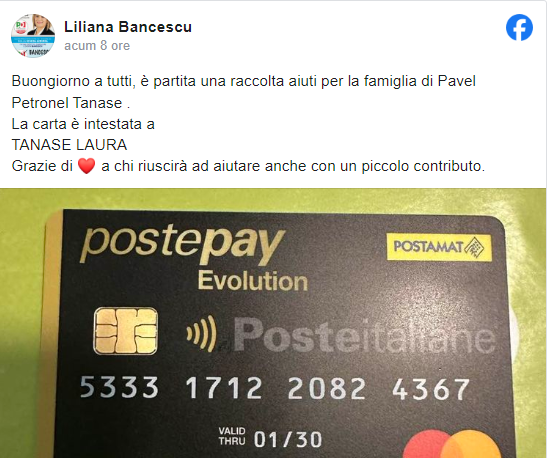Click the 'Petronel Tanase' text line
Screen dimensions: 547x458
pos(67,103)
